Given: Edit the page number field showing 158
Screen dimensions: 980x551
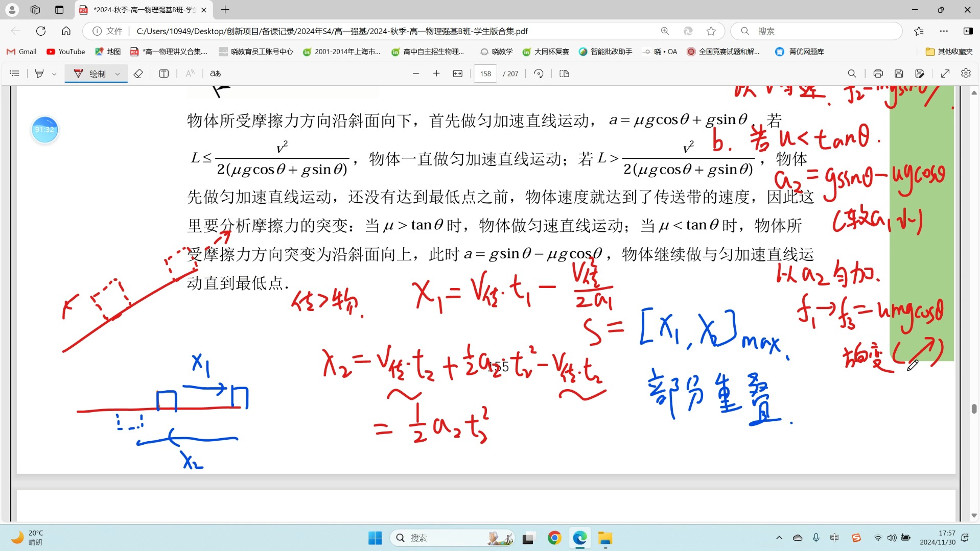Looking at the screenshot, I should [484, 74].
